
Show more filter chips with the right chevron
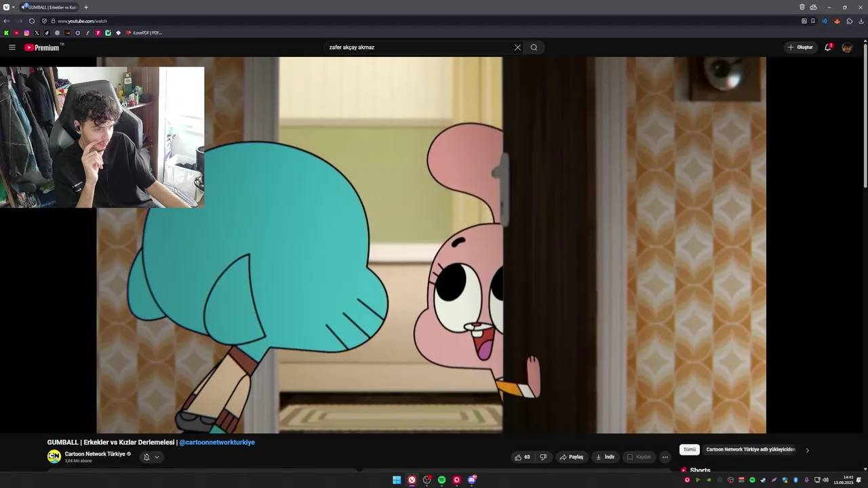tap(807, 450)
